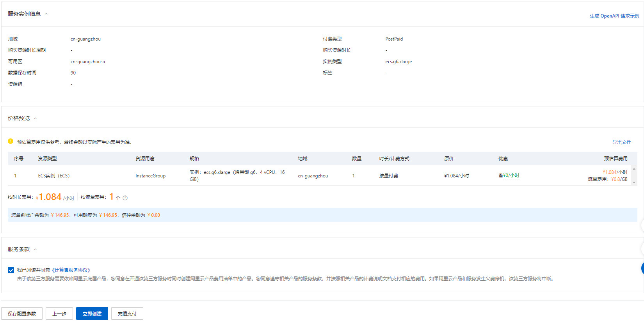Screen dimensions: 644x324
Task: Click the InstanceGroup cell
Action: (x=151, y=176)
